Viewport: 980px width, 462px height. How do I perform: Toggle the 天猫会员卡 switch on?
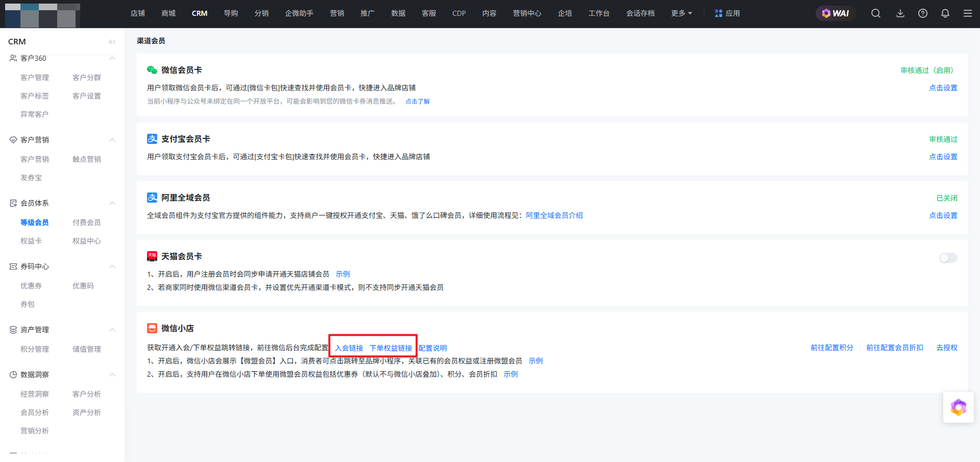(948, 258)
